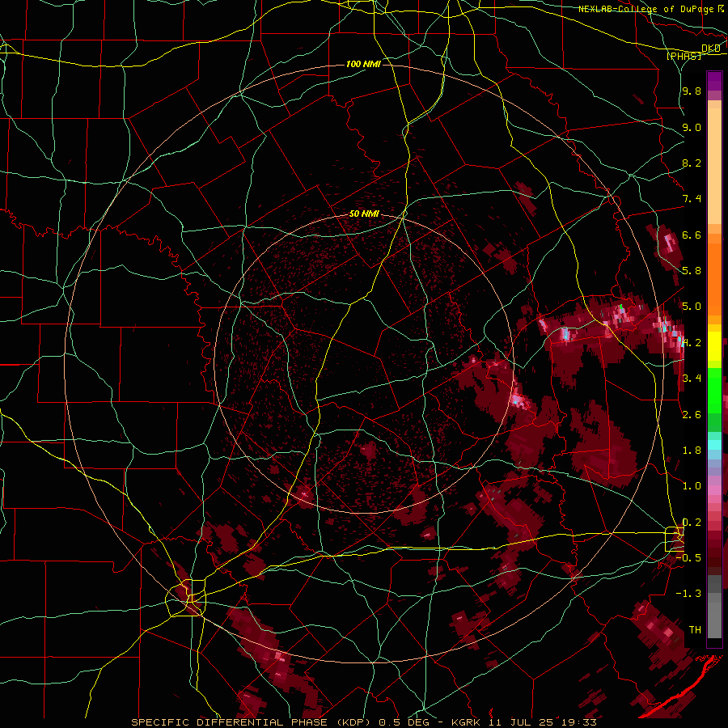Select the [PHAS] label above color scale
The height and width of the screenshot is (728, 728).
[684, 56]
